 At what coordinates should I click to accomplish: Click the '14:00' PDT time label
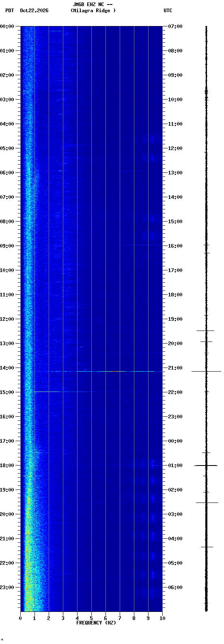click(7, 368)
